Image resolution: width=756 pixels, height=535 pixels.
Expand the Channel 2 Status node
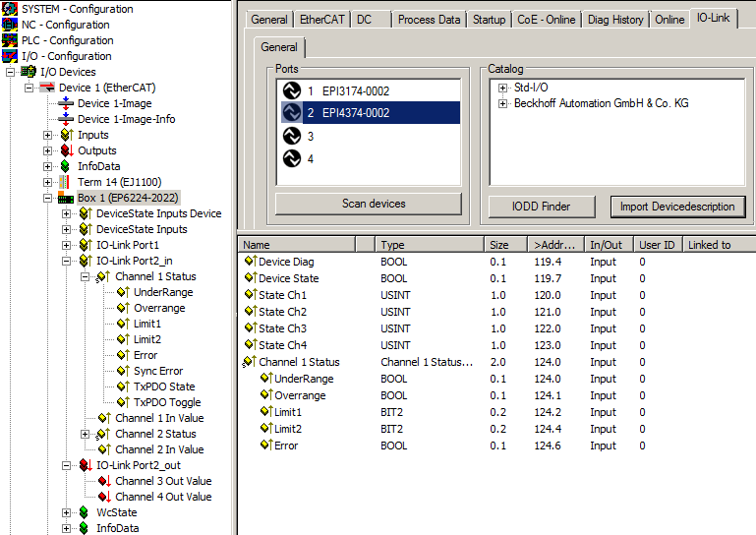tap(85, 434)
